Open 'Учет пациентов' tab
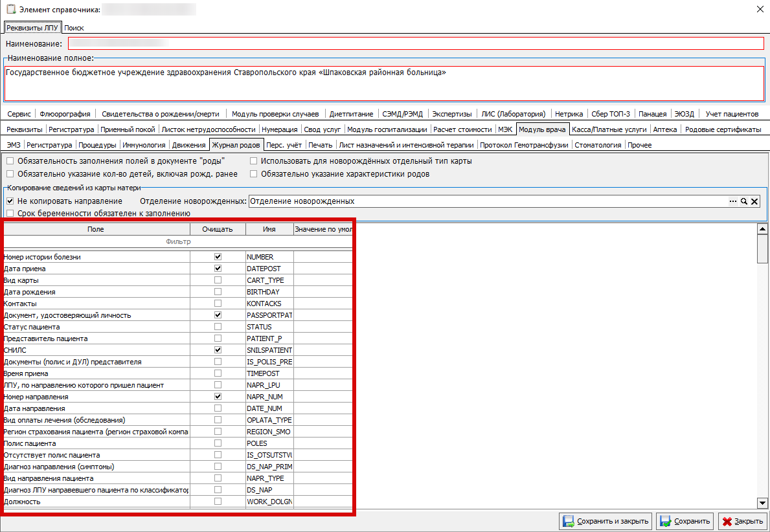The image size is (770, 532). 732,114
